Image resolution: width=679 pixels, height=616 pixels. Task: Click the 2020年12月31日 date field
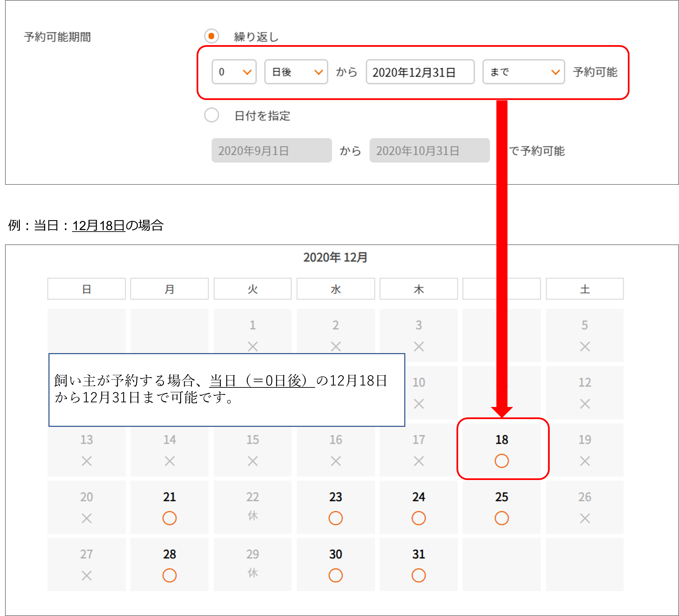pyautogui.click(x=420, y=72)
